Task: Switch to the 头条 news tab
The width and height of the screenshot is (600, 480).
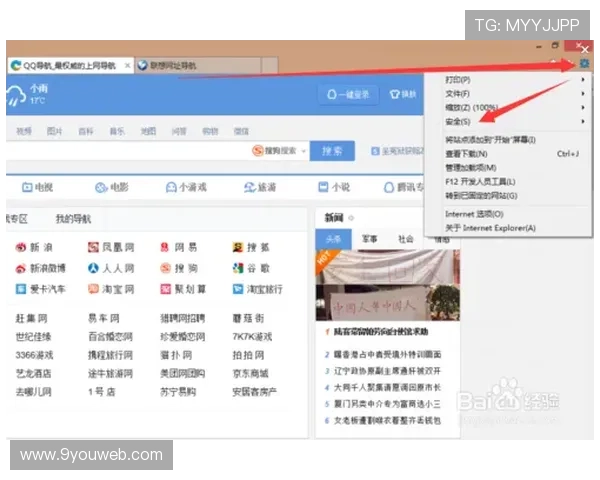Action: click(x=333, y=240)
